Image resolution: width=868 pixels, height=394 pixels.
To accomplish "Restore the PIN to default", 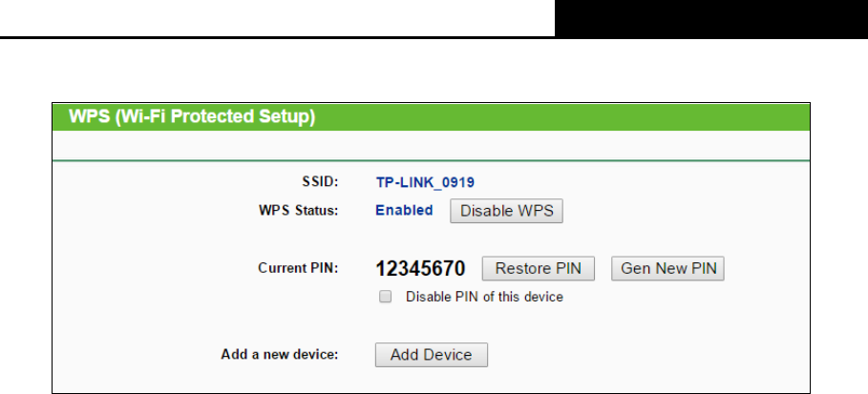I will (x=538, y=268).
